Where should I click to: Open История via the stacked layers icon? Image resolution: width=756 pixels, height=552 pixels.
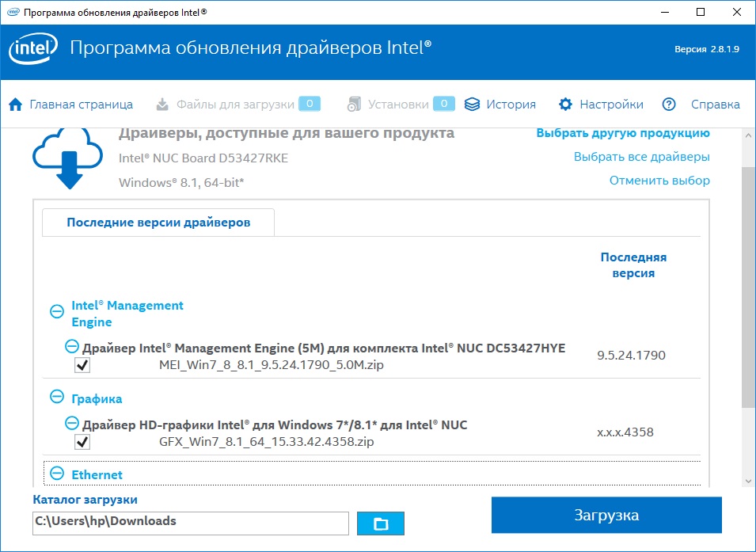pos(472,105)
